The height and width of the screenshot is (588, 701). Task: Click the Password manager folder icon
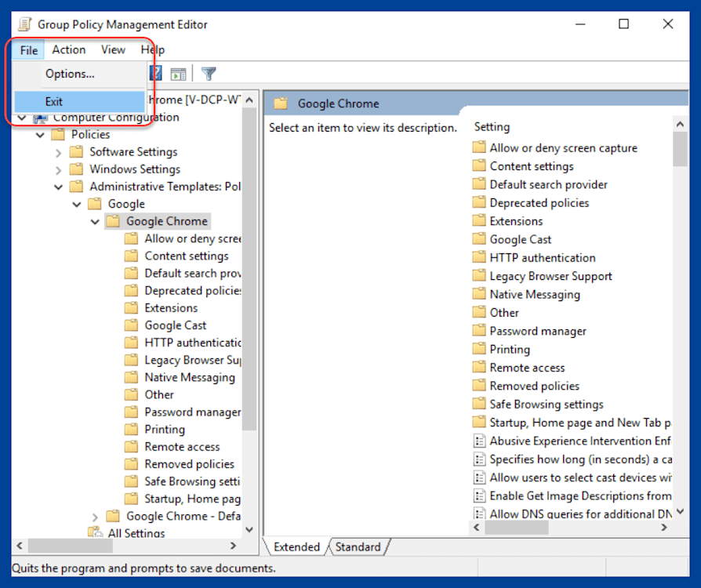tap(480, 330)
